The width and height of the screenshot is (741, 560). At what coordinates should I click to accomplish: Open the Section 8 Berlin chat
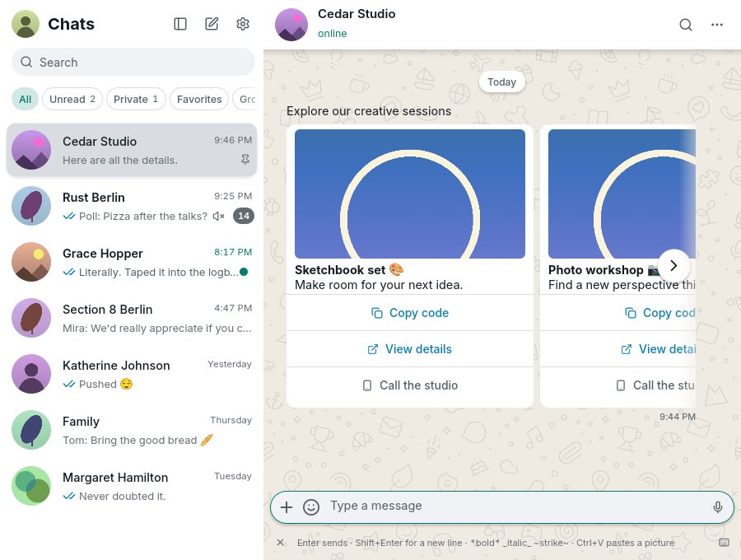(132, 318)
